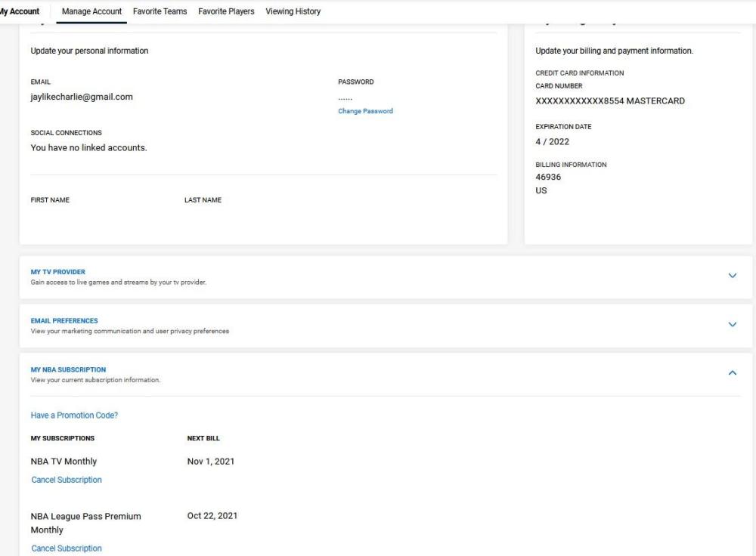Viewport: 756px width, 556px height.
Task: Cancel Subscription for League Pass Premium Monthly
Action: [x=67, y=548]
